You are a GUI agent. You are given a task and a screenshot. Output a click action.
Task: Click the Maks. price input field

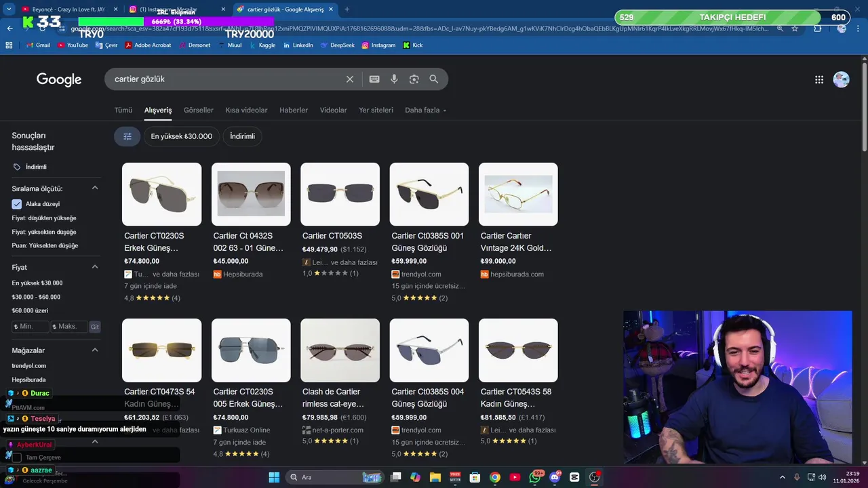(x=69, y=327)
